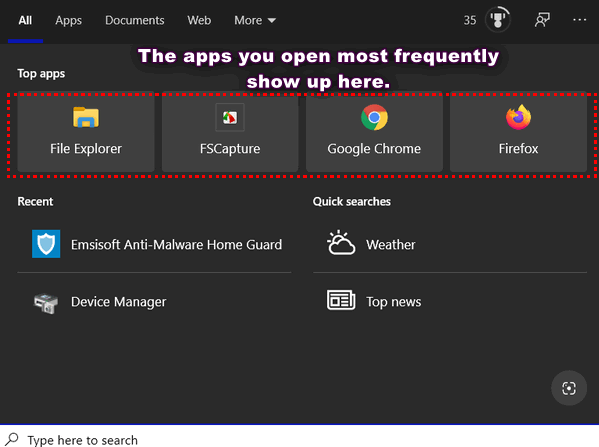Click the rewards trophy medal icon
The width and height of the screenshot is (599, 447).
click(x=497, y=19)
